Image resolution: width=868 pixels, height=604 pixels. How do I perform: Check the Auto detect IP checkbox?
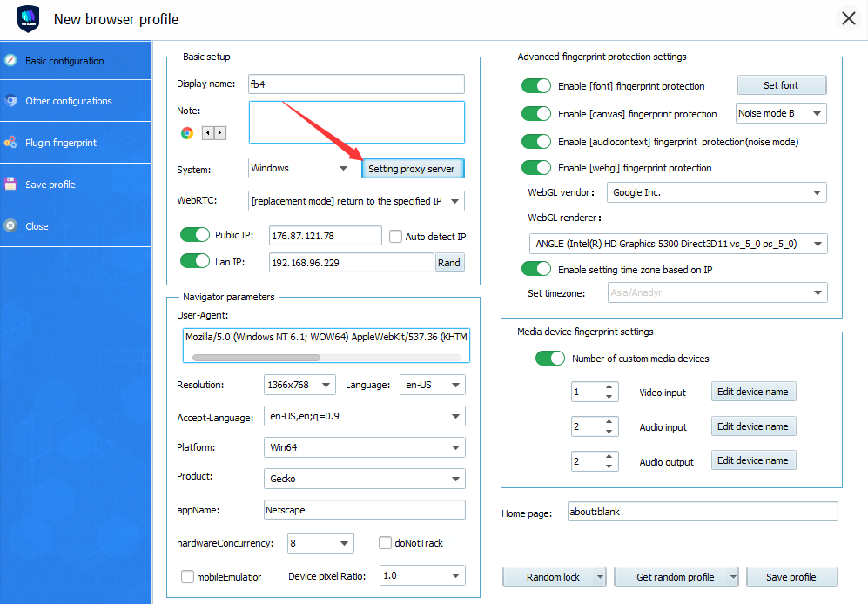[395, 237]
